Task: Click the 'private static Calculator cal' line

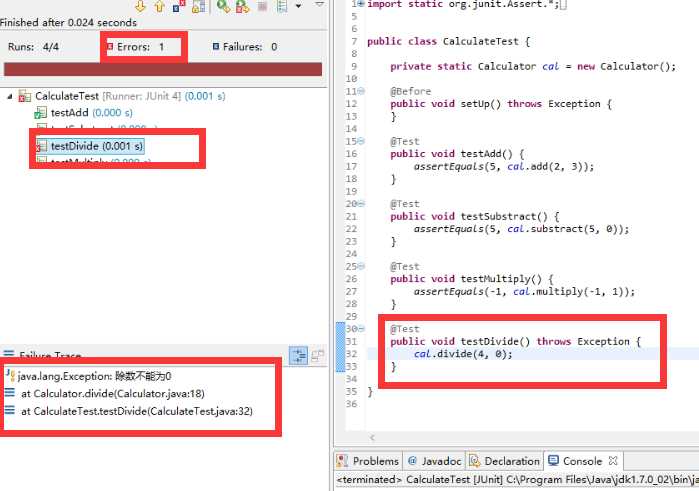Action: 533,66
